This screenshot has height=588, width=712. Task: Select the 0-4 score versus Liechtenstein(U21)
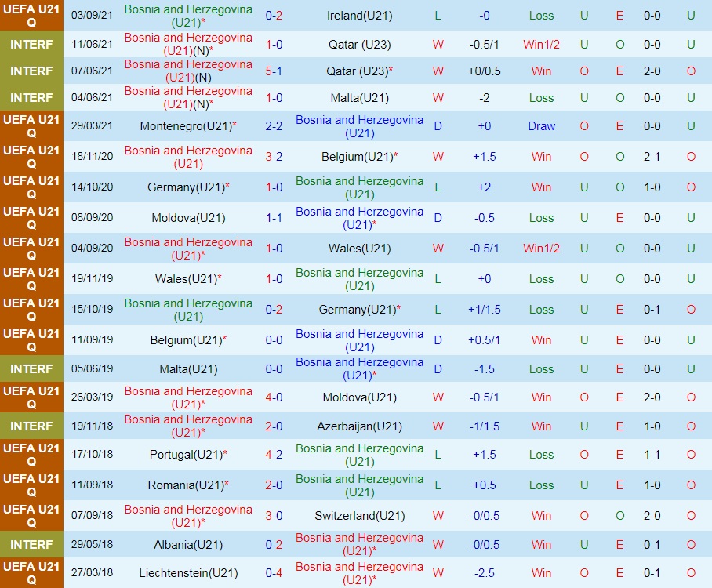[x=274, y=573]
